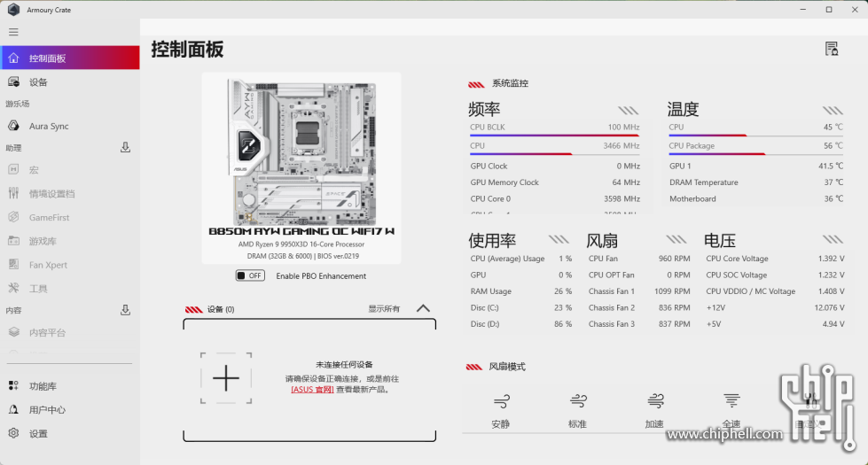Click the GPU Memory Clock row
868x465 pixels.
(x=555, y=182)
